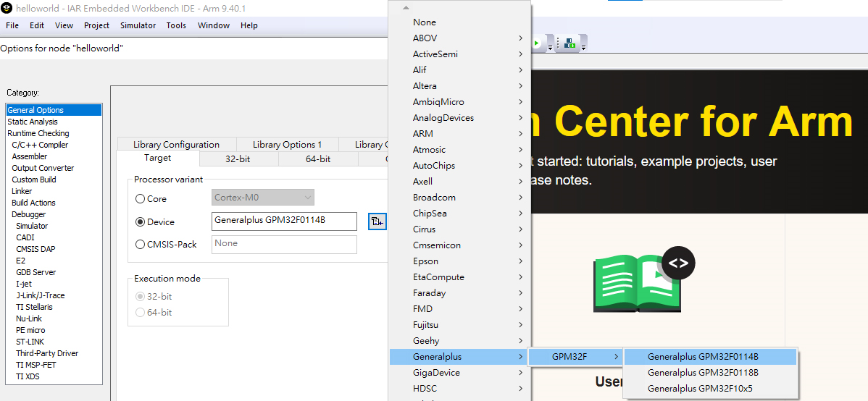Click the device selection list icon button
Viewport: 868px width, 401px height.
tap(377, 221)
